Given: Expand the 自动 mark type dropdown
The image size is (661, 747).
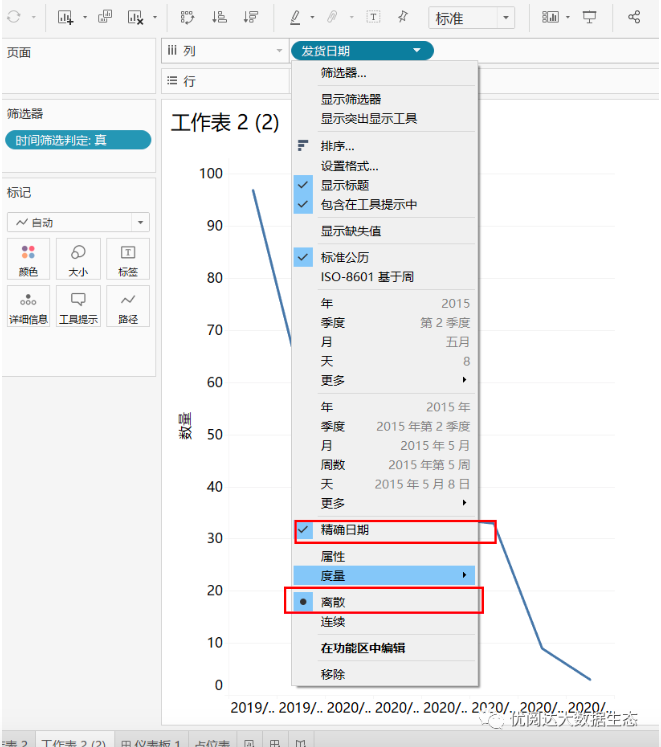Looking at the screenshot, I should 78,222.
